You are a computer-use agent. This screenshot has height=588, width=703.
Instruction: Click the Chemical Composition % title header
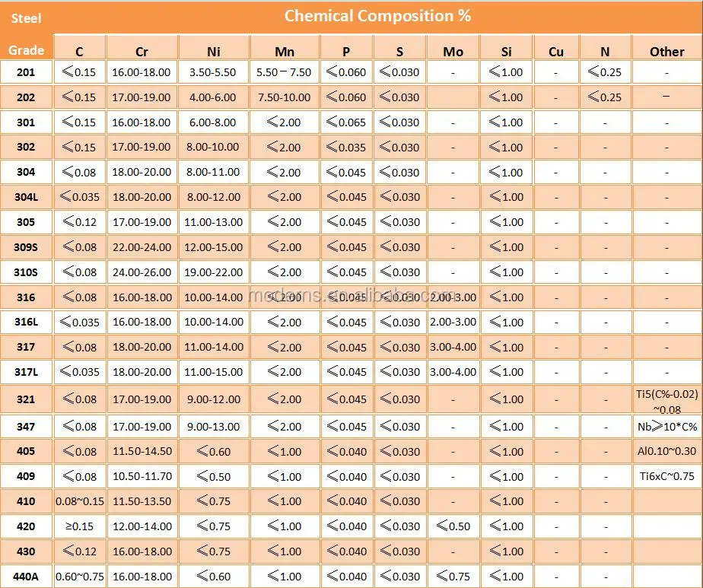tap(377, 16)
